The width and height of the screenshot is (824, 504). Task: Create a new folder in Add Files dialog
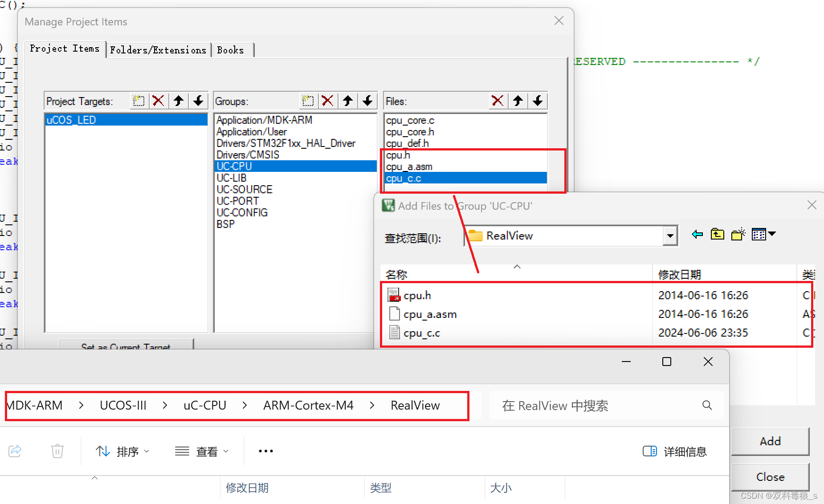coord(738,234)
